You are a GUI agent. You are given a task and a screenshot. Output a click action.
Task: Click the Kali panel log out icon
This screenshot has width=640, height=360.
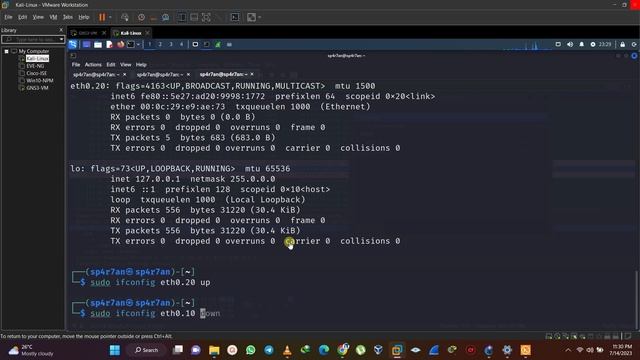[634, 44]
